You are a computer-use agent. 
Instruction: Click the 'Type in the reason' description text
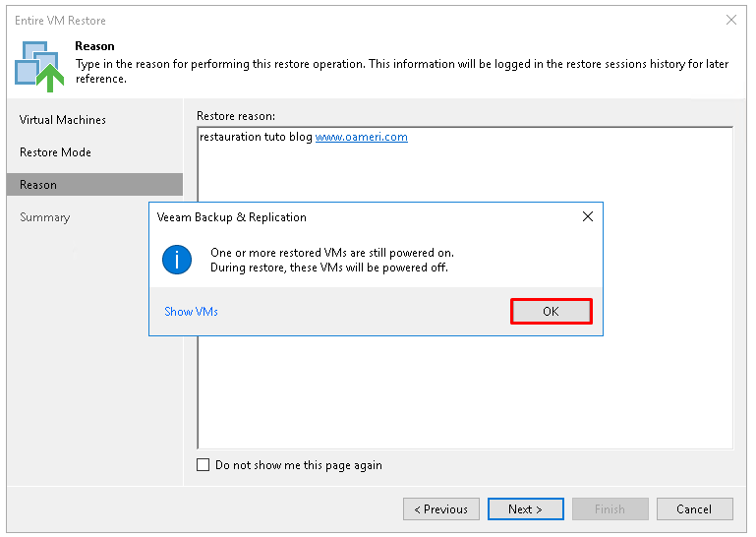tap(402, 71)
